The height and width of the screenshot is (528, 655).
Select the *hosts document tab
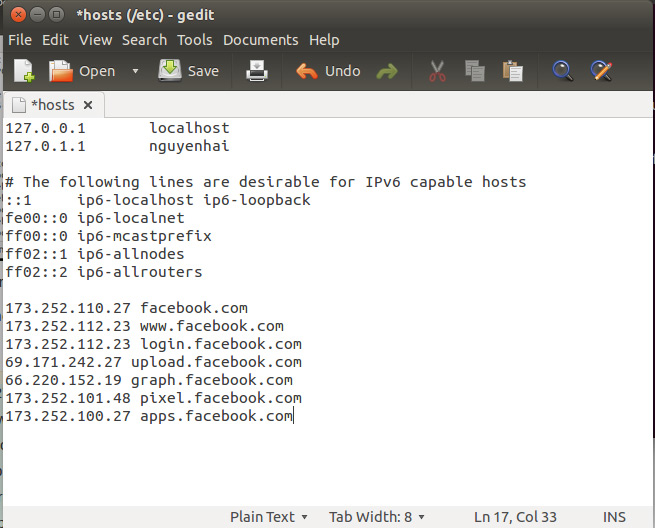click(x=53, y=105)
